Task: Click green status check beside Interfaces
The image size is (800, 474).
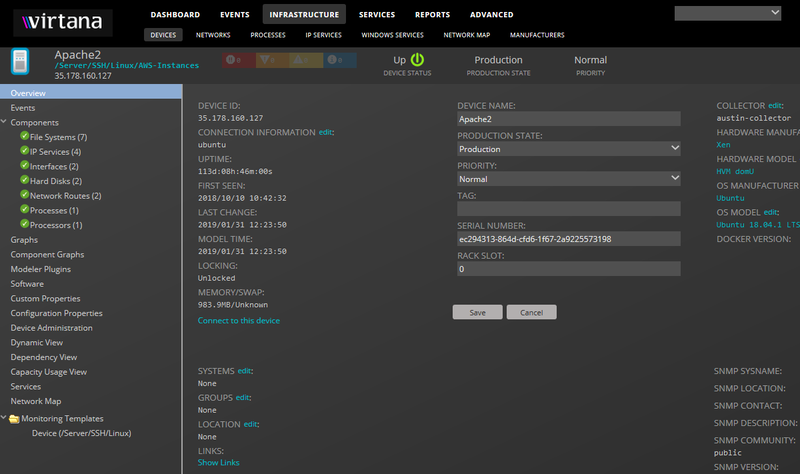Action: click(24, 165)
